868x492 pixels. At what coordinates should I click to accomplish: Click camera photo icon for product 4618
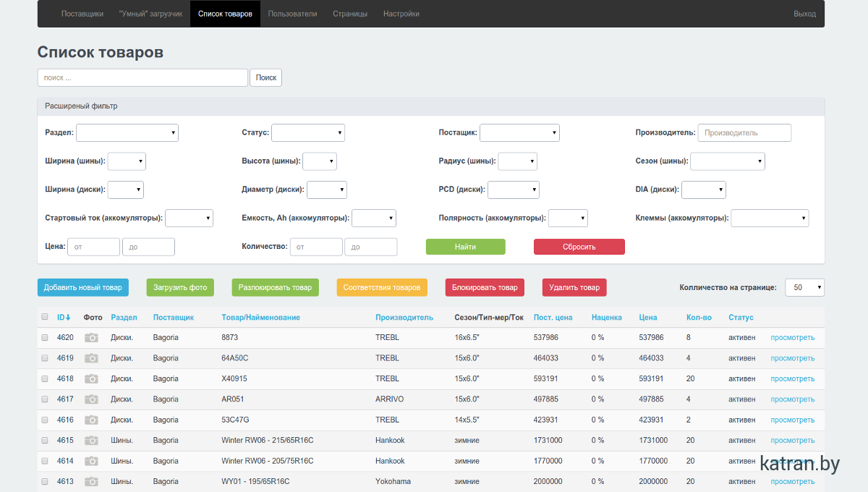click(x=91, y=379)
